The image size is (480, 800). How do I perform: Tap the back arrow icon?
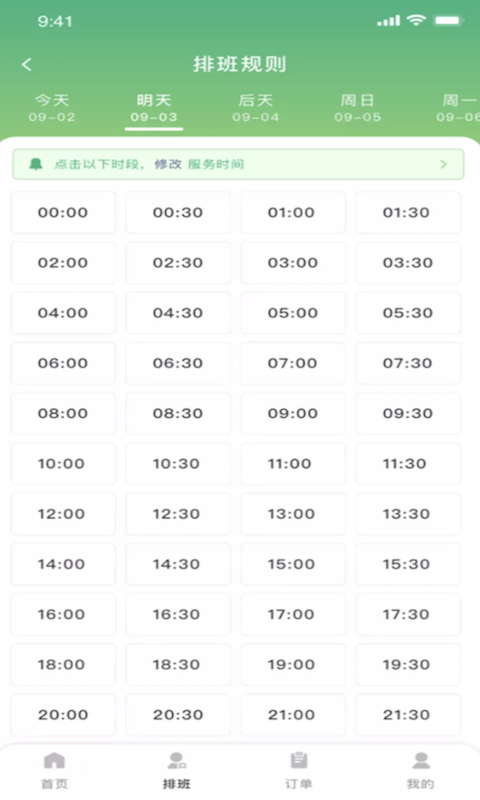click(x=27, y=64)
